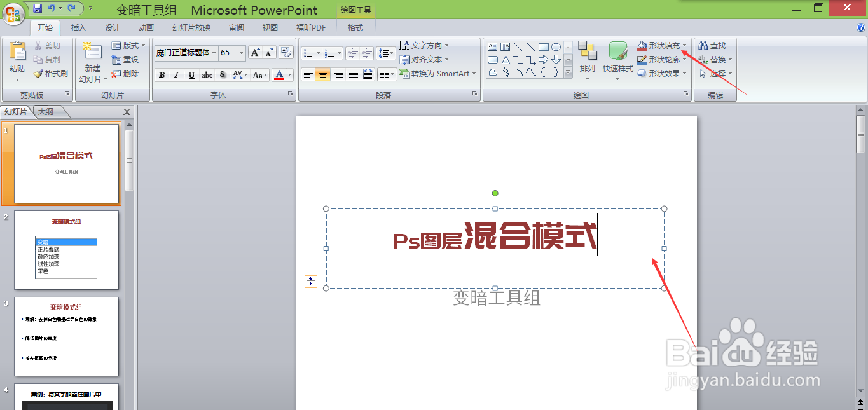Align text right

[338, 74]
